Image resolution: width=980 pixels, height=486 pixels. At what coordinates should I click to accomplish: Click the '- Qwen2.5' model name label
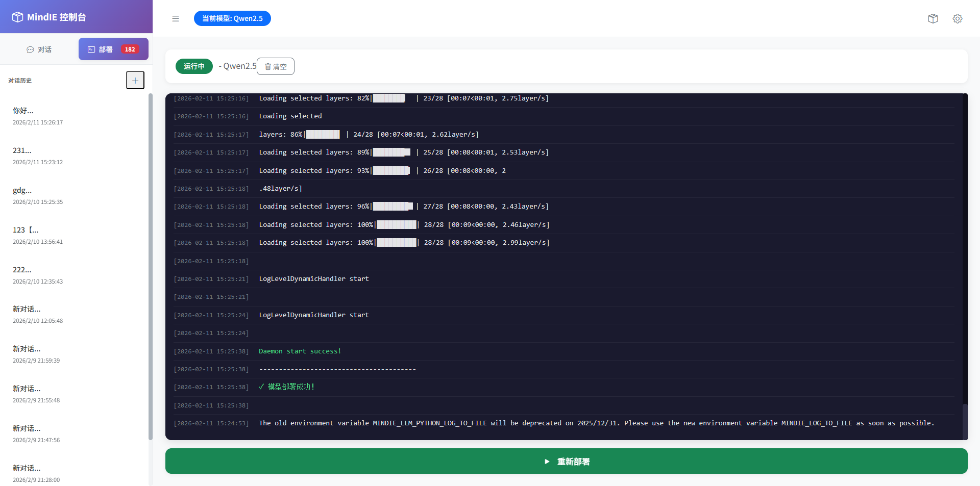click(237, 66)
